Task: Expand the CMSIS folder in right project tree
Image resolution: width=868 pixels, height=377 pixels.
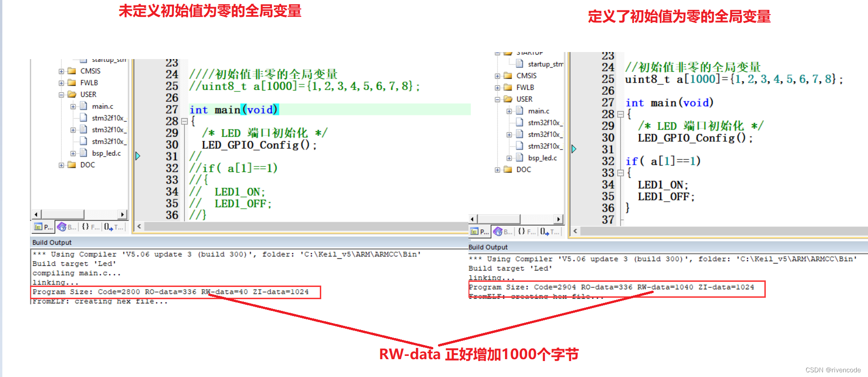Action: [498, 76]
